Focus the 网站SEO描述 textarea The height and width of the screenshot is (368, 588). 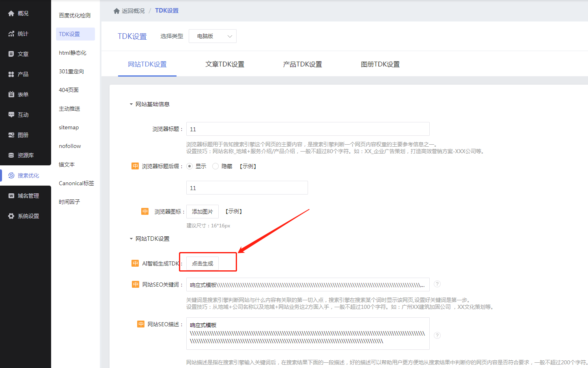click(308, 334)
